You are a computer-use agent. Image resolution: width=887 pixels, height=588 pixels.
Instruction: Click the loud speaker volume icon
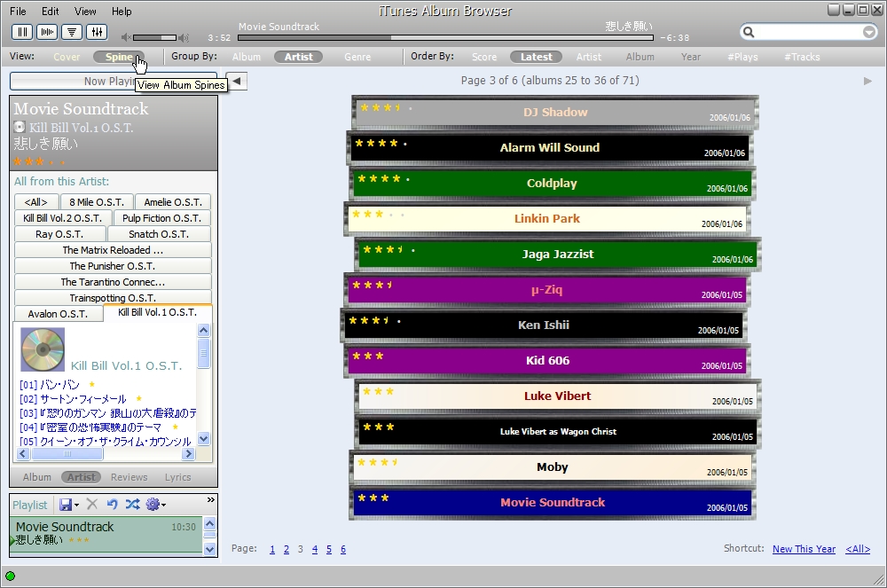pyautogui.click(x=184, y=38)
